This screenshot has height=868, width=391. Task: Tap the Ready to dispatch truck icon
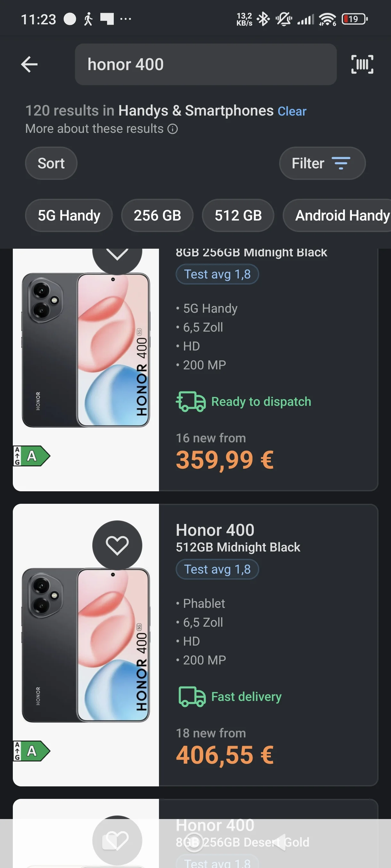191,402
